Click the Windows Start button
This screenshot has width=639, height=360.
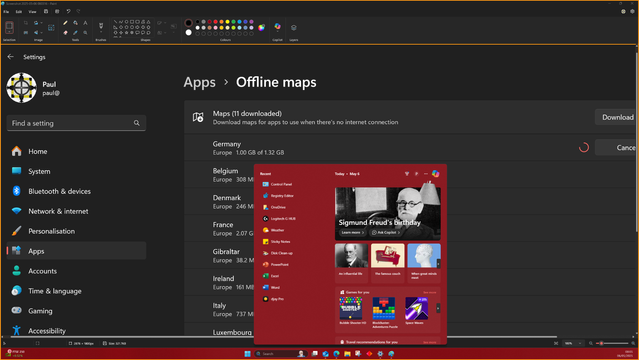tap(247, 353)
